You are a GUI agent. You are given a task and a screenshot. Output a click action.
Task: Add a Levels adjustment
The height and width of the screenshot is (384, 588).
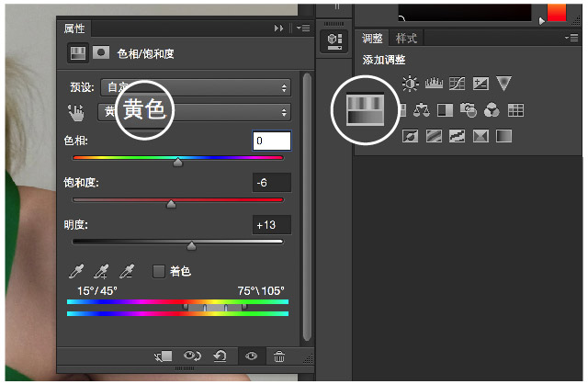click(x=434, y=84)
